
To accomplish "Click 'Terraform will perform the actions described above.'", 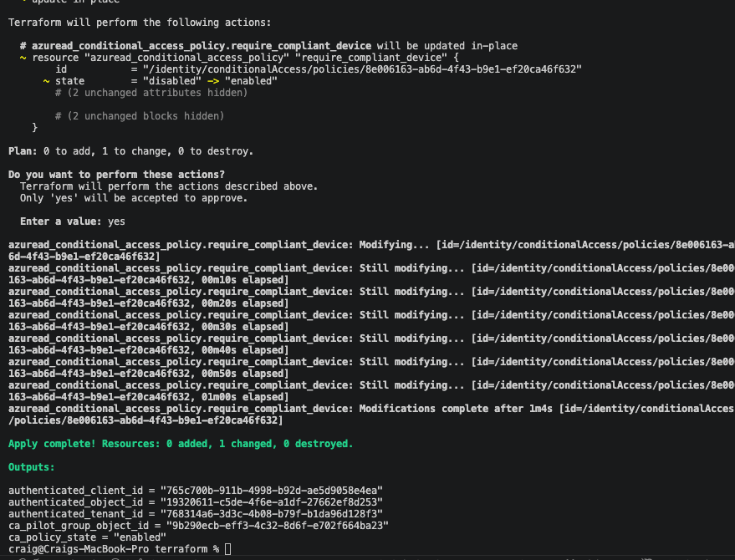I will click(x=169, y=186).
